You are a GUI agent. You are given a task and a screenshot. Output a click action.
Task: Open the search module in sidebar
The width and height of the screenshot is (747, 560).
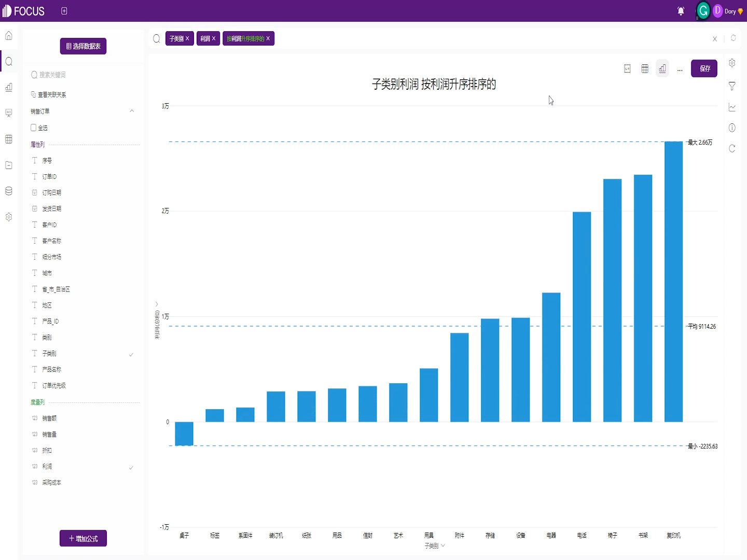pos(9,62)
